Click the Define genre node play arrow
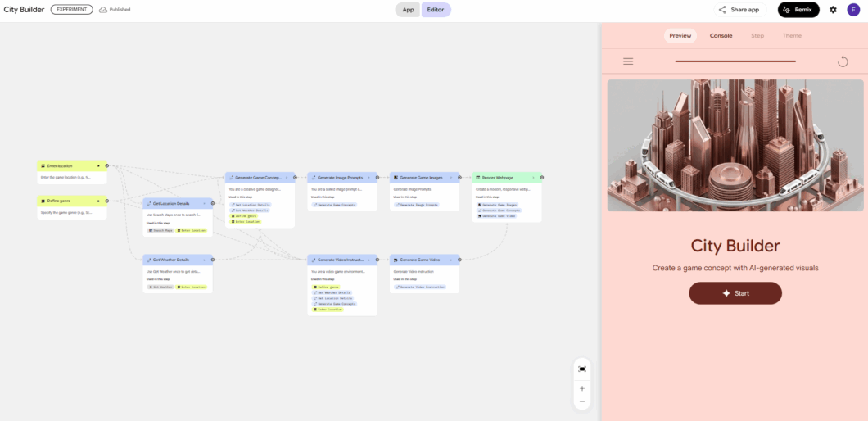 point(99,201)
